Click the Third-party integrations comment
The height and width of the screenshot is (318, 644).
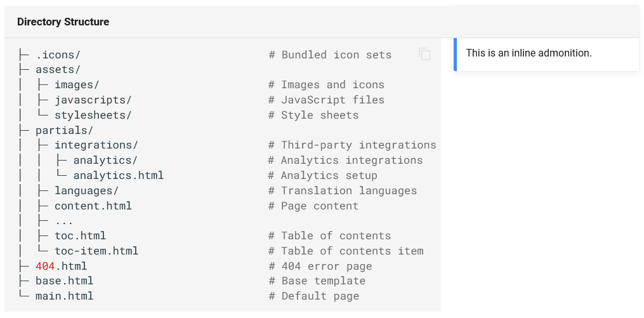pyautogui.click(x=352, y=145)
